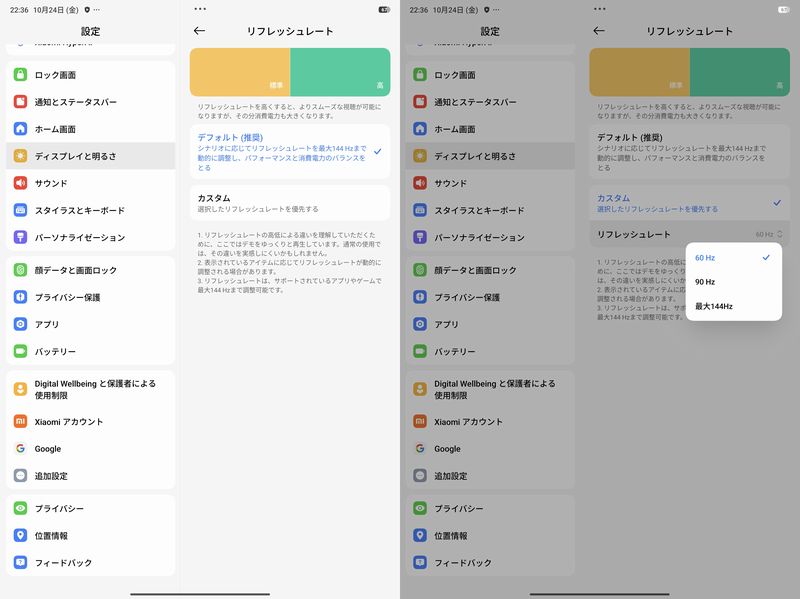Open the アプリ settings entry
This screenshot has height=599, width=800.
pyautogui.click(x=60, y=322)
